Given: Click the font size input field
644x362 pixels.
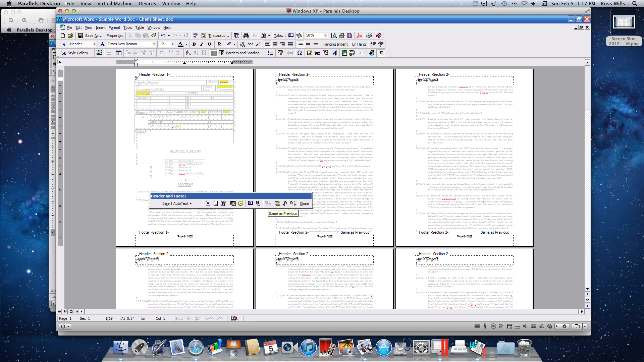Looking at the screenshot, I should [x=164, y=44].
